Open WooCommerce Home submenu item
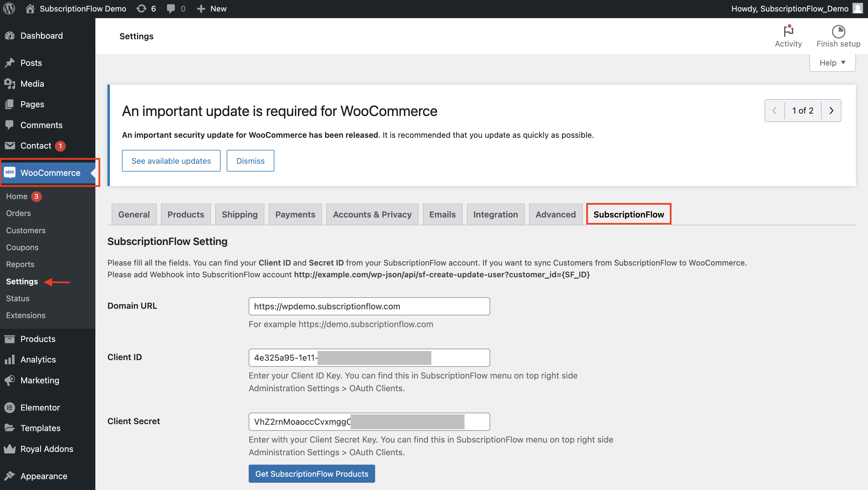Image resolution: width=868 pixels, height=490 pixels. (17, 196)
